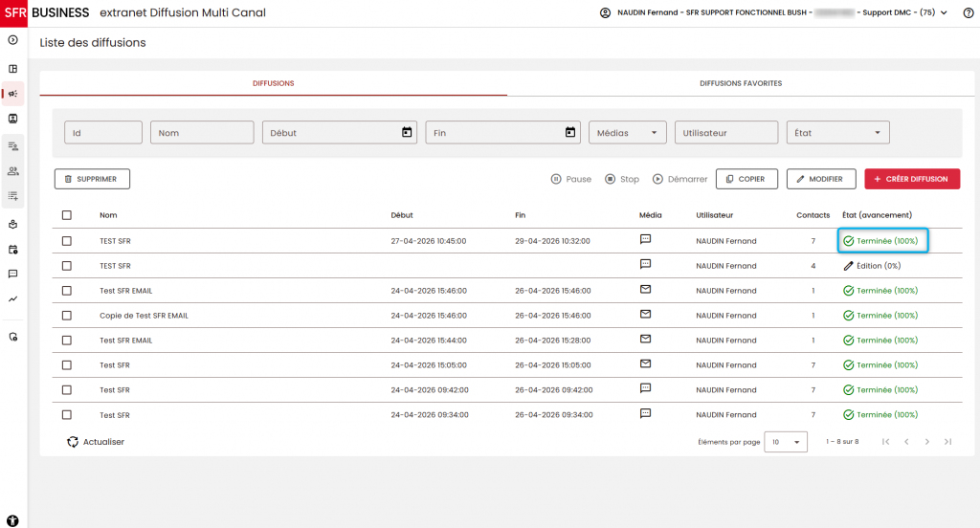Click the user account avatar icon
This screenshot has width=980, height=528.
pyautogui.click(x=605, y=12)
